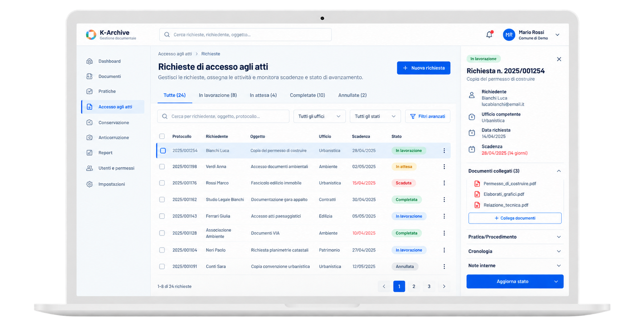Open the Tutti gli stati dropdown

375,116
